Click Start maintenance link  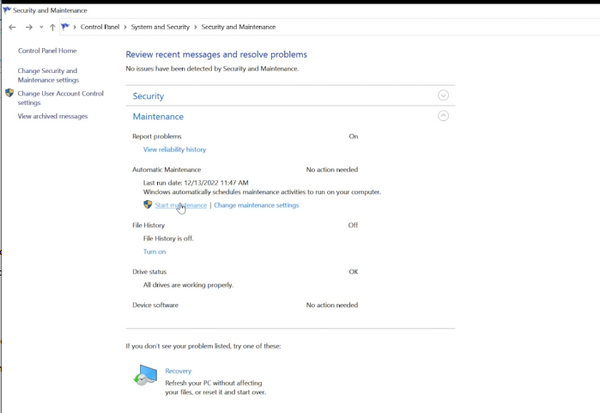coord(181,205)
